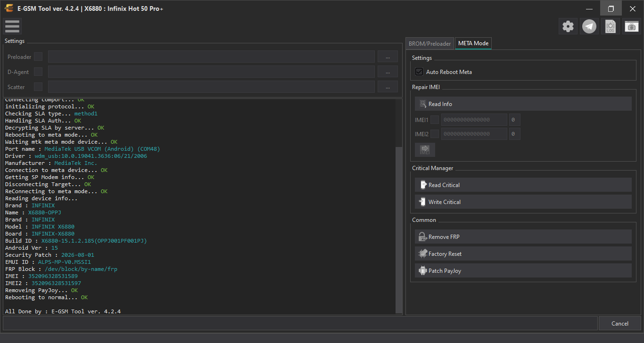Toggle the D-Agent checkbox

point(38,72)
